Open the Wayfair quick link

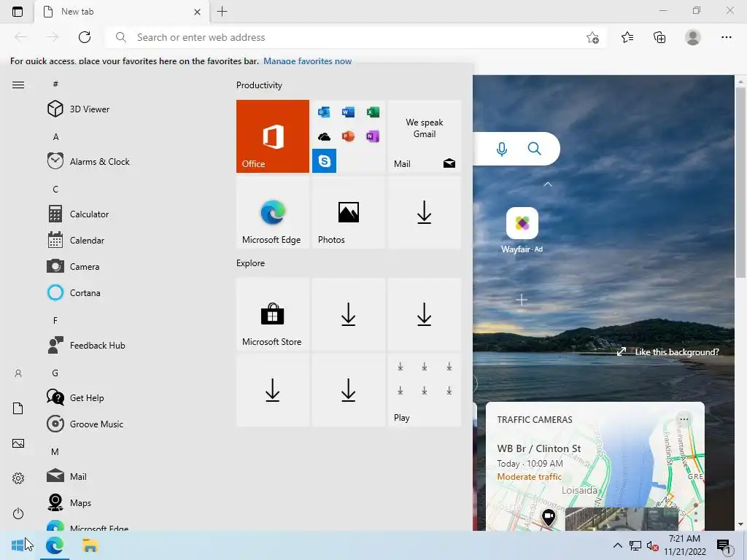point(522,230)
